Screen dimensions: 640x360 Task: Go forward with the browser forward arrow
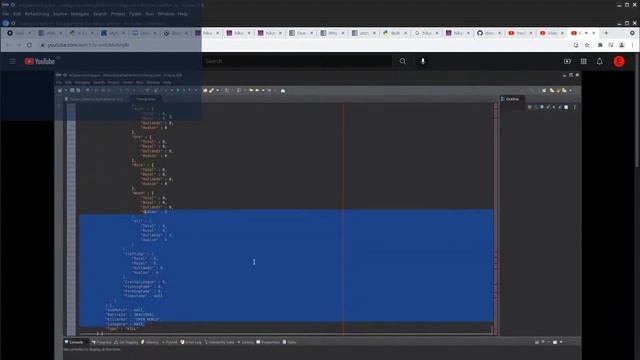point(18,45)
